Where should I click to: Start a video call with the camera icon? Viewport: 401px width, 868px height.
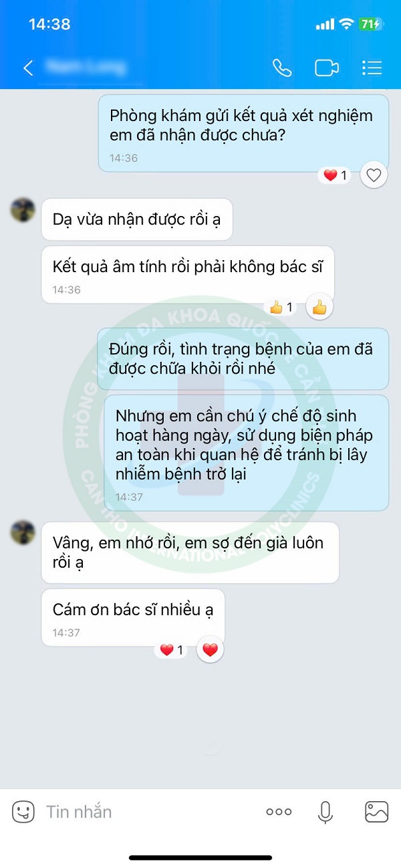(x=326, y=68)
